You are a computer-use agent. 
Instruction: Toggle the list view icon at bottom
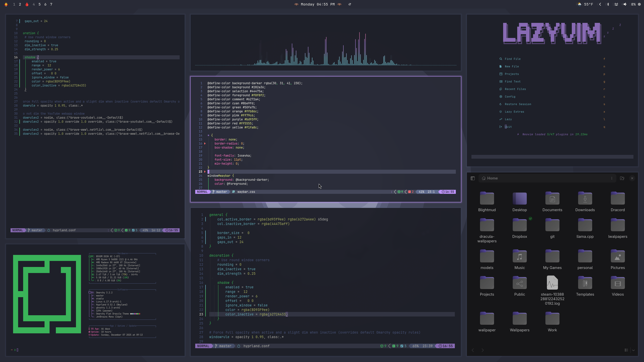626,350
